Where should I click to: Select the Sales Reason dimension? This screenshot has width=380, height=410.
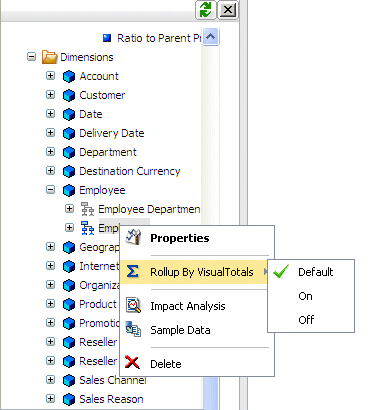(111, 399)
